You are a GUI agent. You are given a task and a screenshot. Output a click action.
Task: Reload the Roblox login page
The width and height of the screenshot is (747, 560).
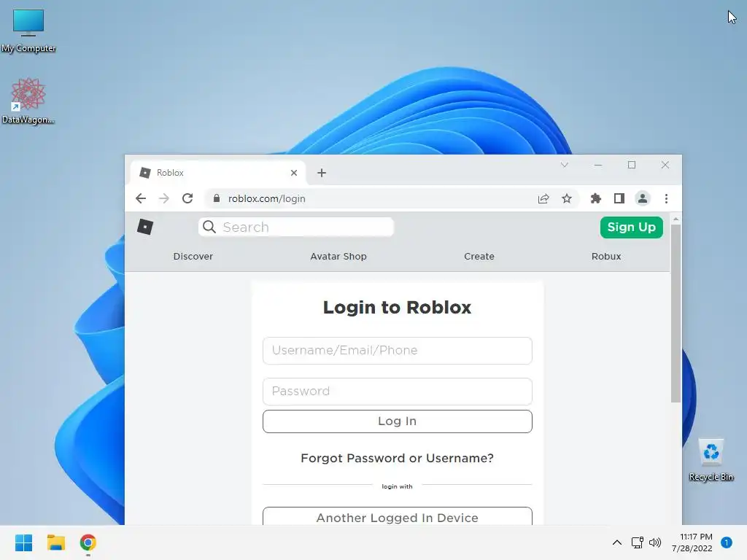pos(187,198)
